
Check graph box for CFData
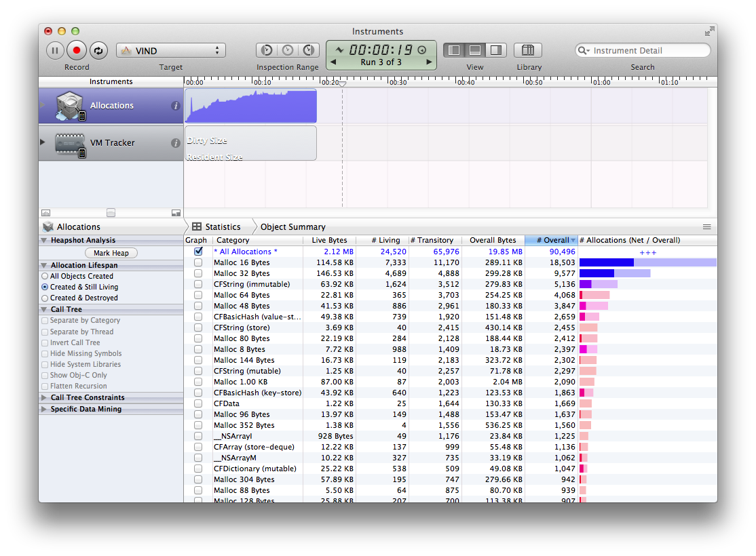pos(198,403)
